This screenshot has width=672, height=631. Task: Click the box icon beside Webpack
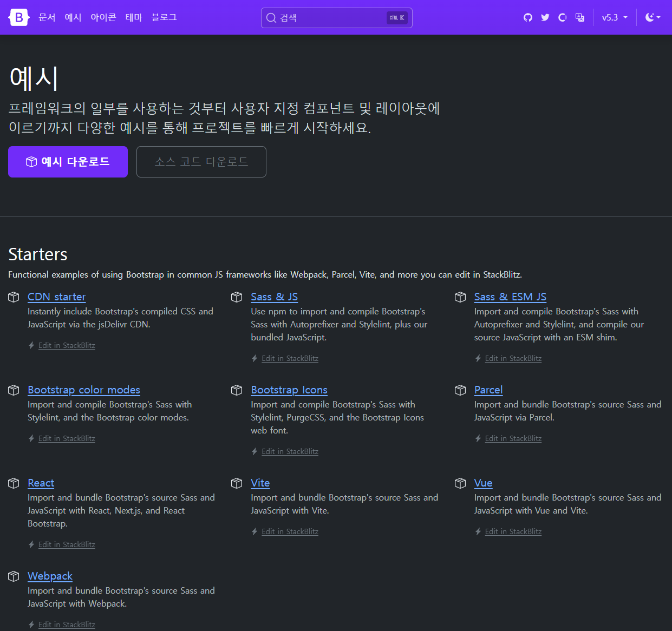pos(14,576)
